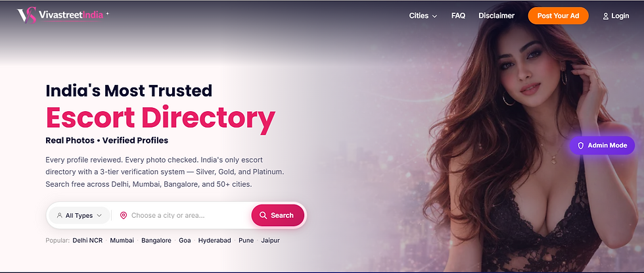Click the shield icon in Admin Mode
The height and width of the screenshot is (273, 644).
[x=581, y=145]
